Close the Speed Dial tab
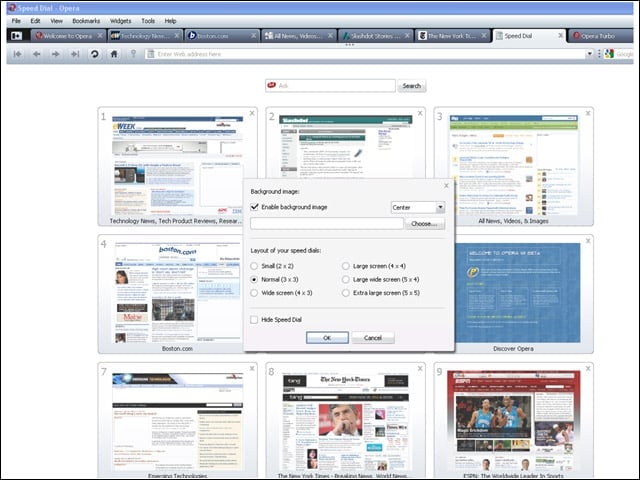Viewport: 640px width, 480px height. [560, 36]
